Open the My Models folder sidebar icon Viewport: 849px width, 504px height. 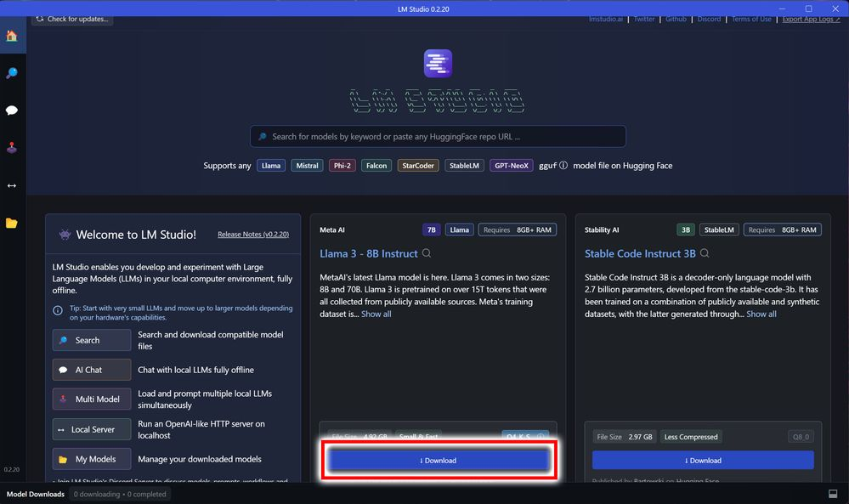point(12,223)
